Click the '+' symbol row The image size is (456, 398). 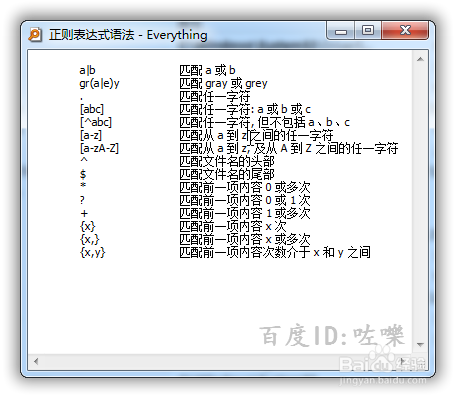84,213
